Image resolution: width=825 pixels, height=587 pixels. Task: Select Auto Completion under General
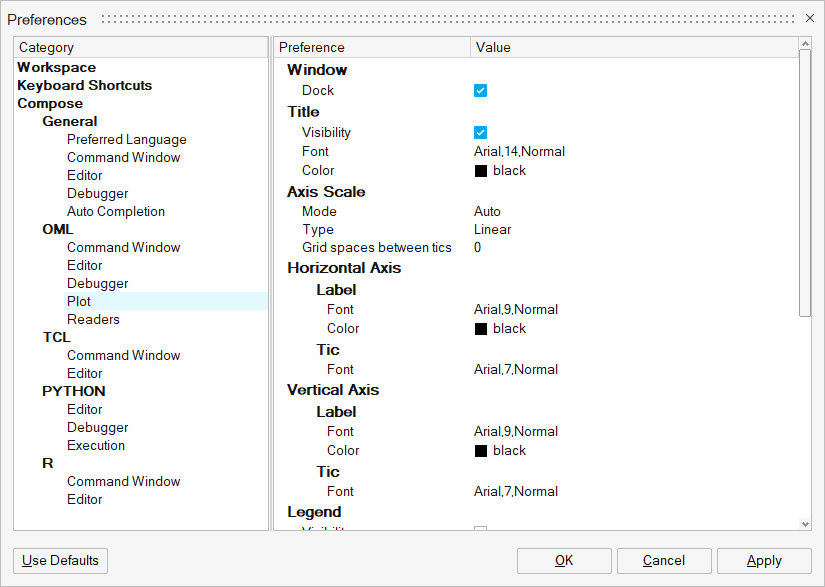coord(116,212)
